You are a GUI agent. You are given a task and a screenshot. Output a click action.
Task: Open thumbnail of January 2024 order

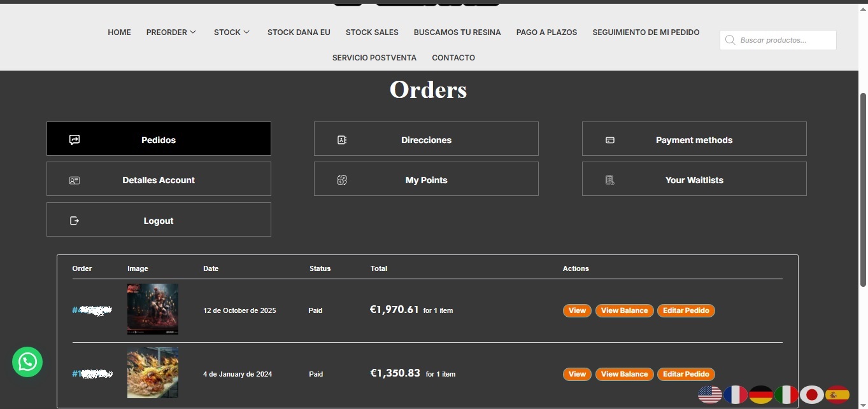point(153,373)
